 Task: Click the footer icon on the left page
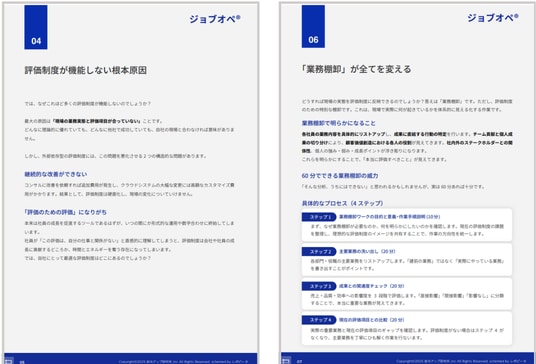(9, 361)
